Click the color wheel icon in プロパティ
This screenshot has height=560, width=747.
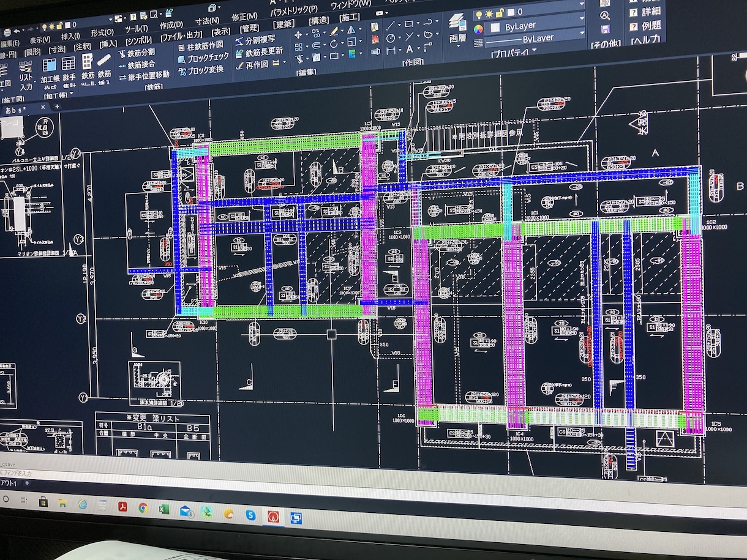point(478,29)
